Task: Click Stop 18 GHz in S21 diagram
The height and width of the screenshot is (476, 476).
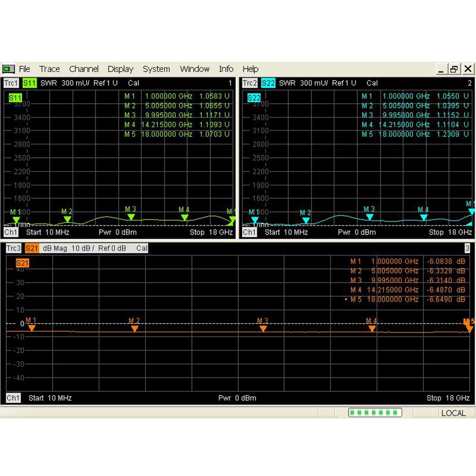Action: (448, 398)
